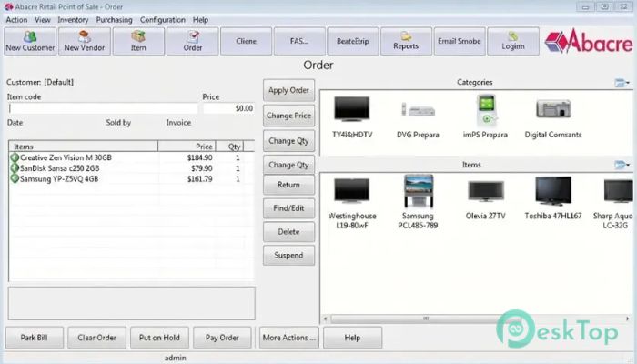
Task: Click the Apply Order button
Action: tap(288, 90)
